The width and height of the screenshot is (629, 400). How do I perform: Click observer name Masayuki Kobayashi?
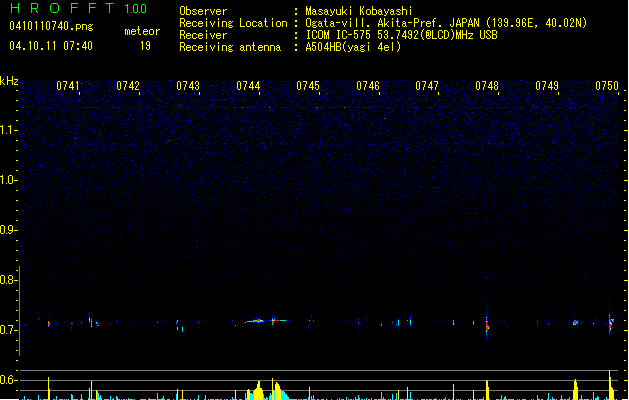pyautogui.click(x=359, y=11)
